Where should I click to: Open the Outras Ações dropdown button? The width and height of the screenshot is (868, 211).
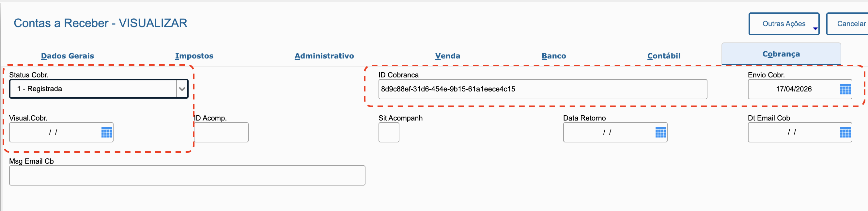point(784,24)
